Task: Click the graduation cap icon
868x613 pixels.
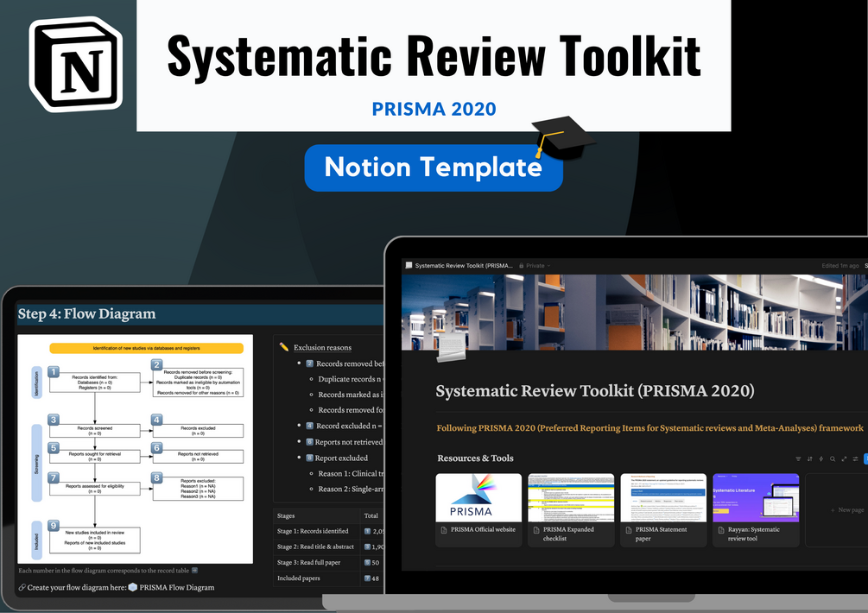Action: coord(562,136)
